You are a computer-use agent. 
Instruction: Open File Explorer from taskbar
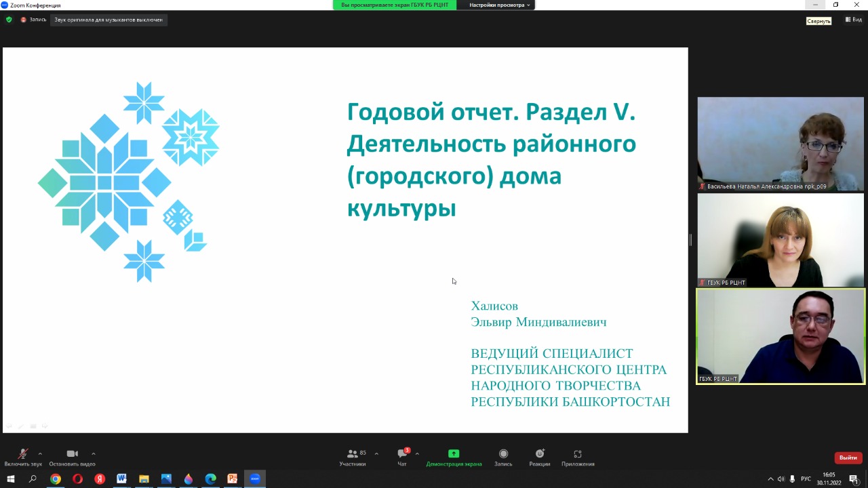(144, 479)
